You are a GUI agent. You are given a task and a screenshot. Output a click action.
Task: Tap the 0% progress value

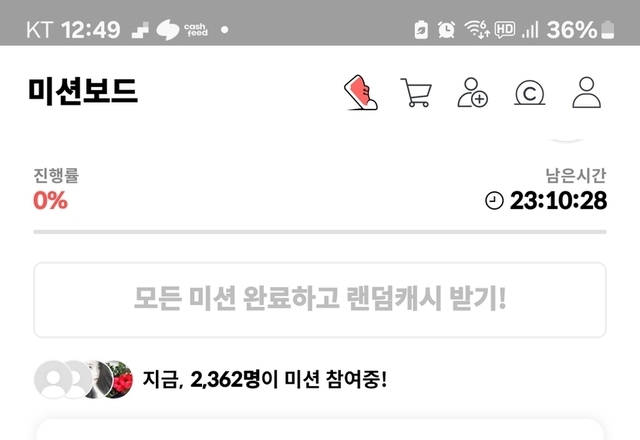50,200
